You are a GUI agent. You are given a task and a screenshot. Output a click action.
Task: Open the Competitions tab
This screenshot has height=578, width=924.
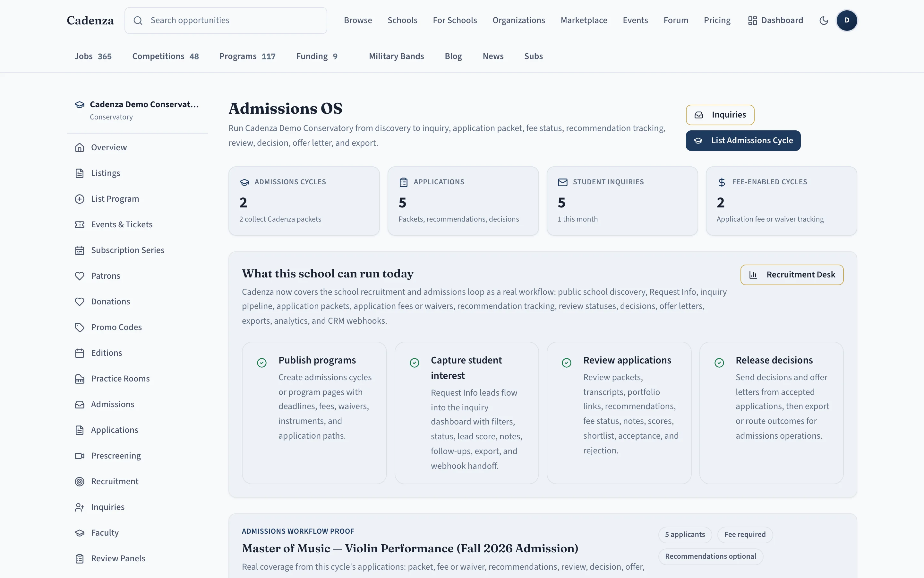(165, 56)
